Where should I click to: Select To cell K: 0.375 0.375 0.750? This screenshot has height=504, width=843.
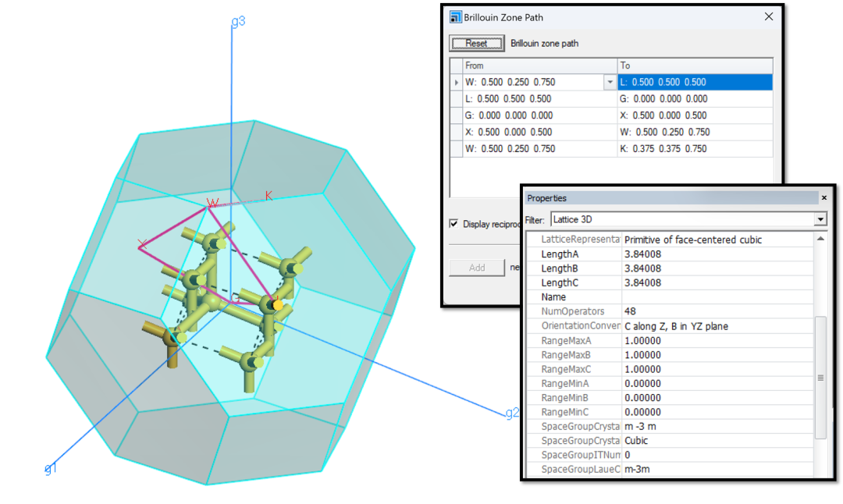click(x=695, y=149)
